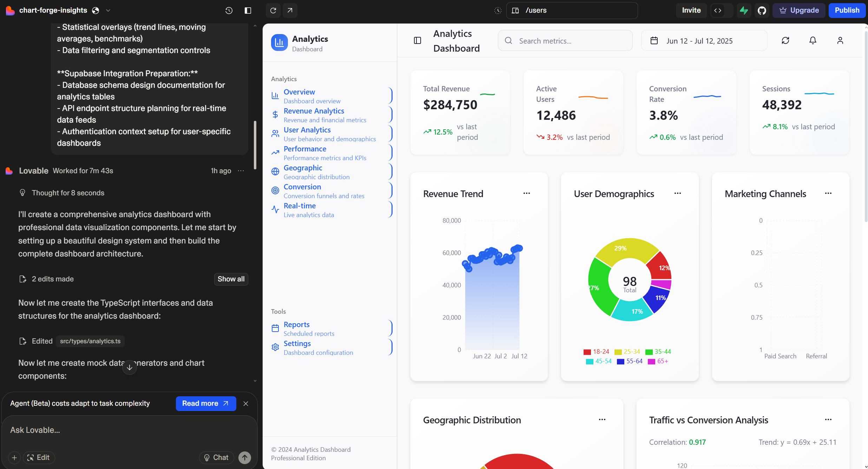Click the Conversion target icon in sidebar
Screen dimensions: 868x469
[275, 191]
